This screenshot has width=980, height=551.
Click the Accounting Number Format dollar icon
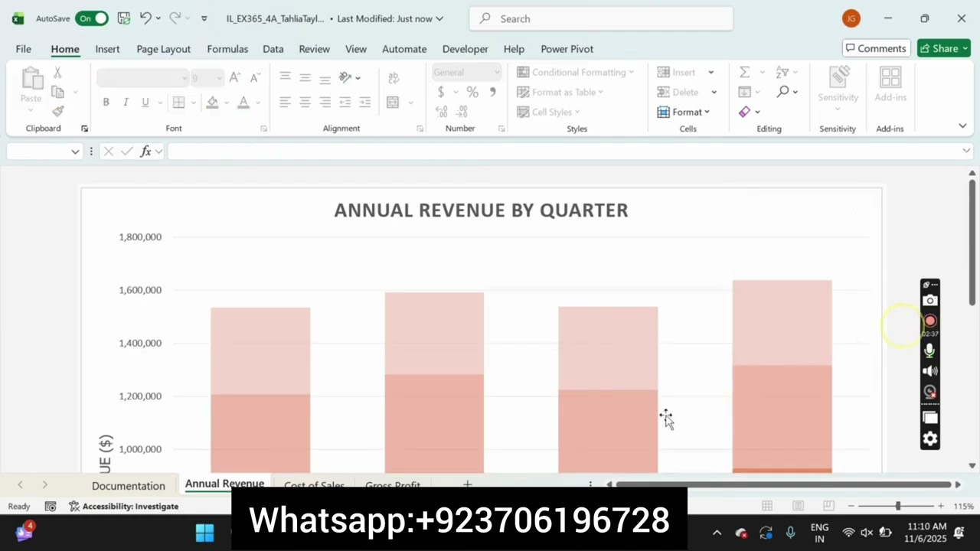point(441,92)
